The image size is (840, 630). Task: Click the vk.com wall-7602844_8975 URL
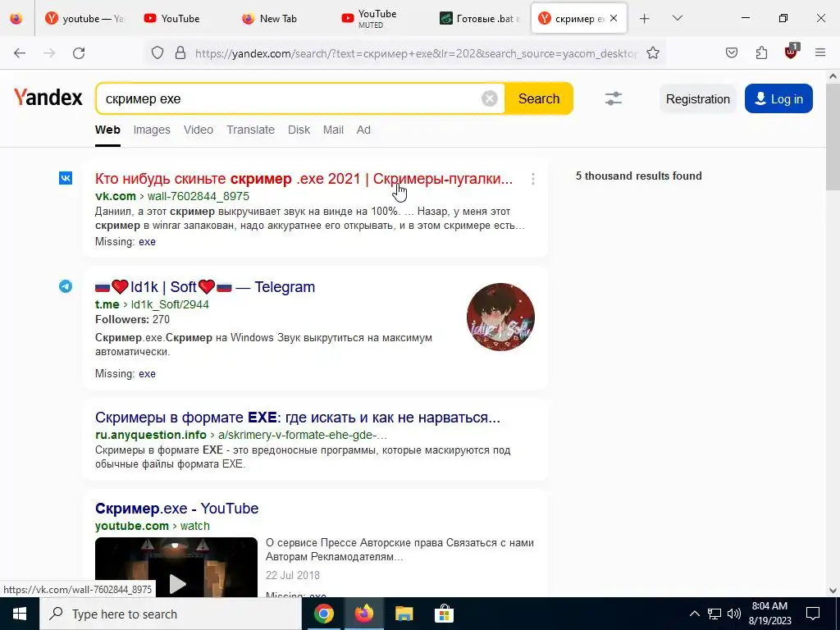pos(172,196)
